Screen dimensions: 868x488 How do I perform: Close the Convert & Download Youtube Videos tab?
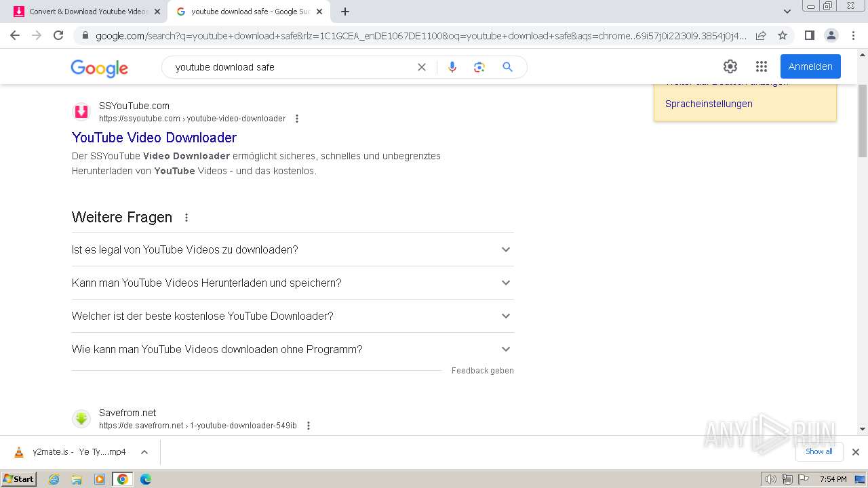point(157,12)
